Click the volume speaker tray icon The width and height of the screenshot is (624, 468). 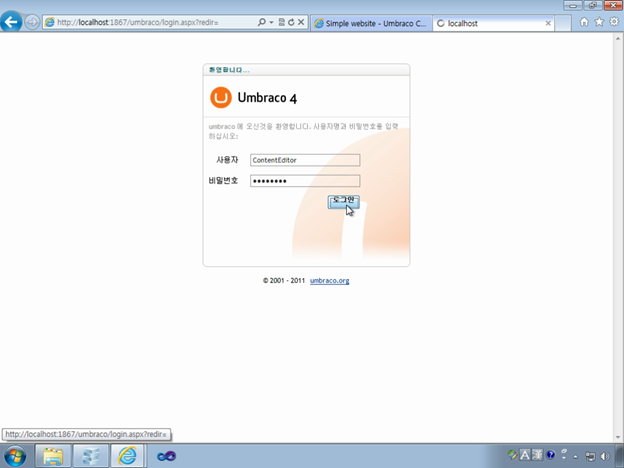pos(605,456)
